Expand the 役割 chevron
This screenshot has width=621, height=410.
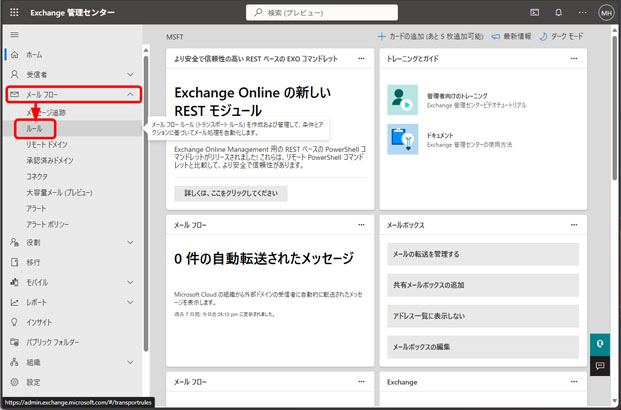130,242
